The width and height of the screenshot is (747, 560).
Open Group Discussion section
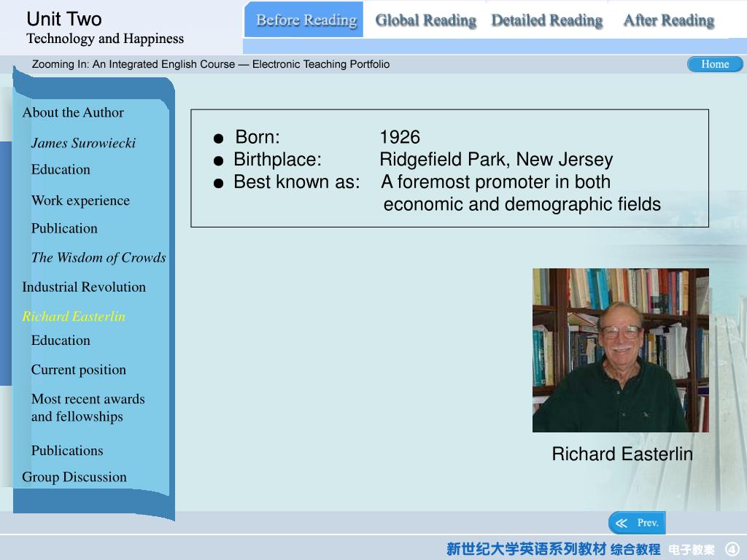click(x=74, y=477)
